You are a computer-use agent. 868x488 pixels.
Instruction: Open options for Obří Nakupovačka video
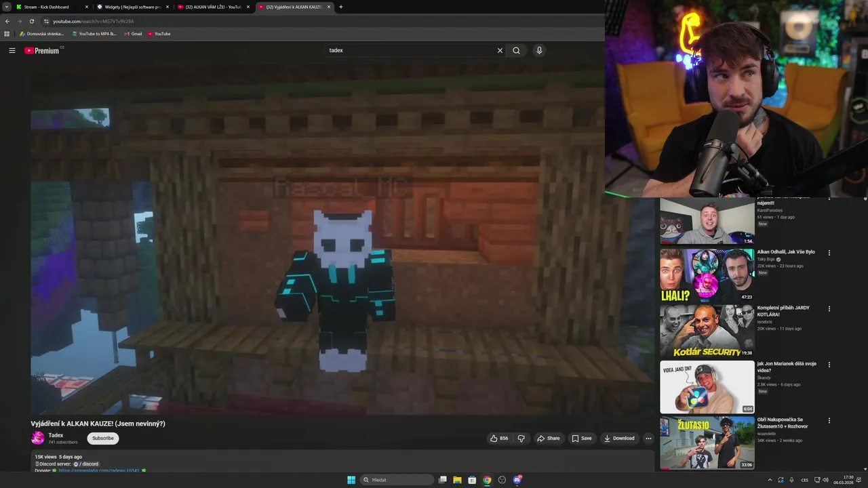click(829, 420)
